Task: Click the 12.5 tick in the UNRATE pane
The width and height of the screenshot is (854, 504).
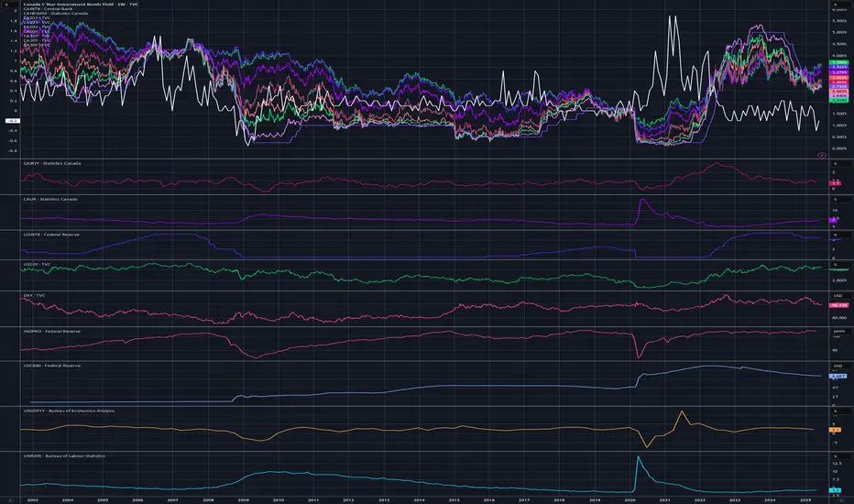Action: 838,463
